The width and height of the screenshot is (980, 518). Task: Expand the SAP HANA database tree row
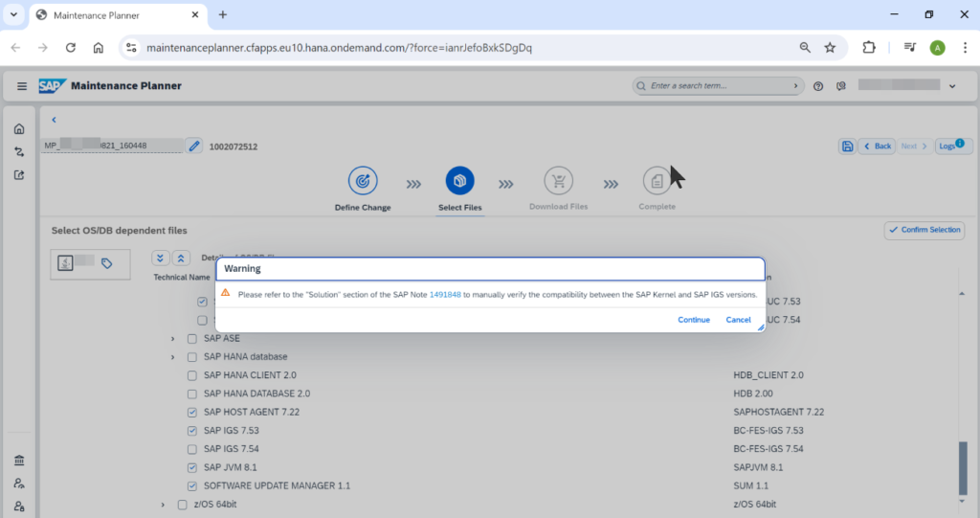click(x=172, y=357)
